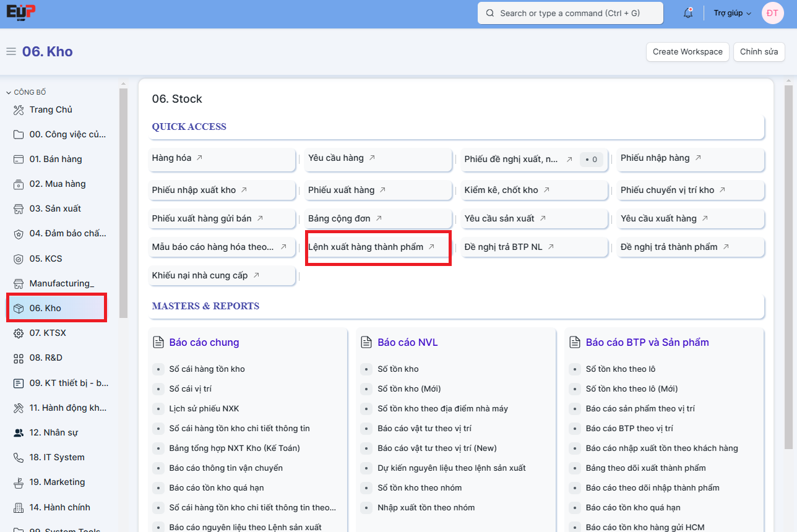Screen dimensions: 797x532
Task: Click the 12. Nhân sự people icon
Action: click(x=19, y=433)
